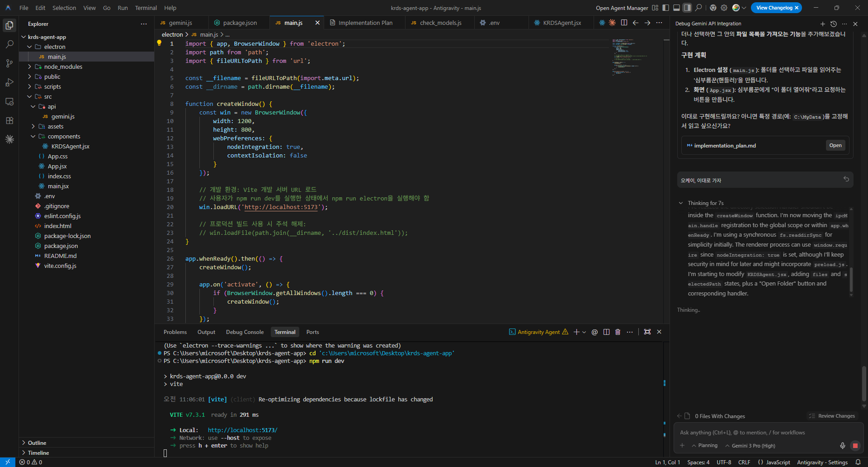This screenshot has width=868, height=467.
Task: Kill the terminal with trash icon
Action: (618, 332)
